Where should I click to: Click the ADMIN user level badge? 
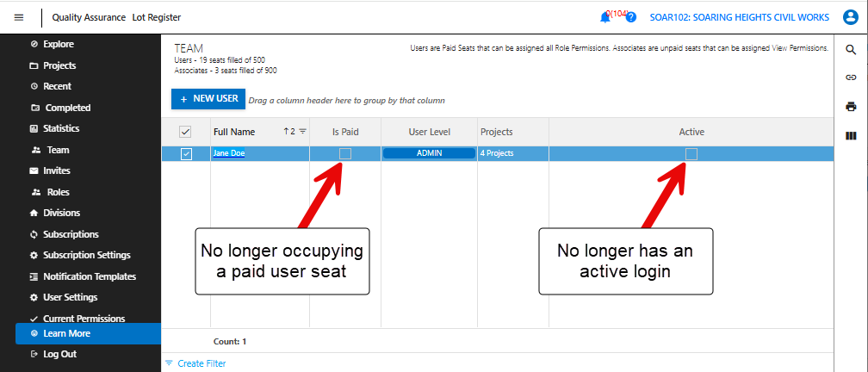[x=429, y=153]
